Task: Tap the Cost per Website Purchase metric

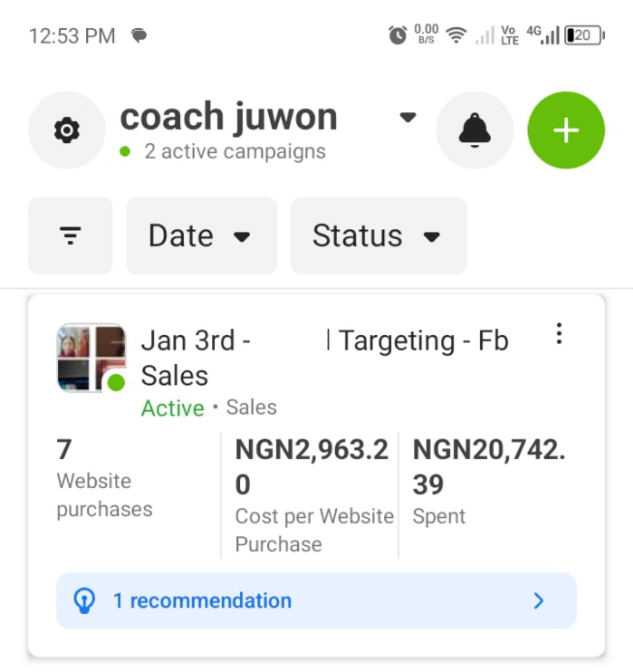Action: 312,495
